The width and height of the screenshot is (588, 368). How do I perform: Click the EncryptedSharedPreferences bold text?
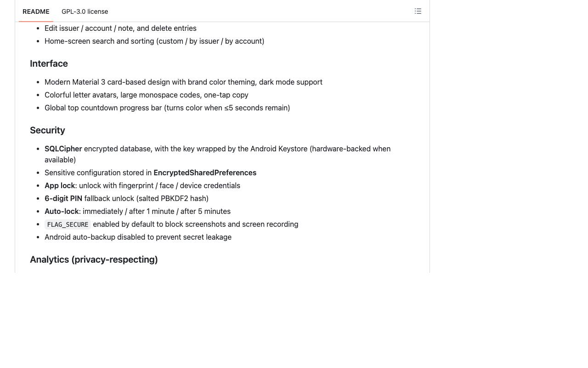click(205, 172)
